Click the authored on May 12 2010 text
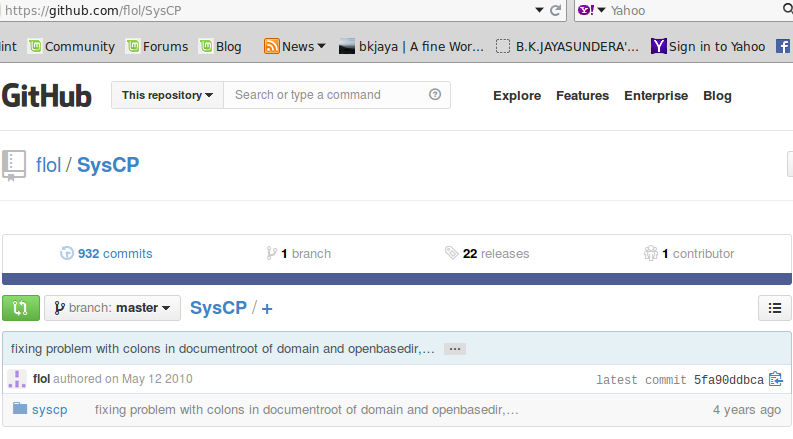 123,379
